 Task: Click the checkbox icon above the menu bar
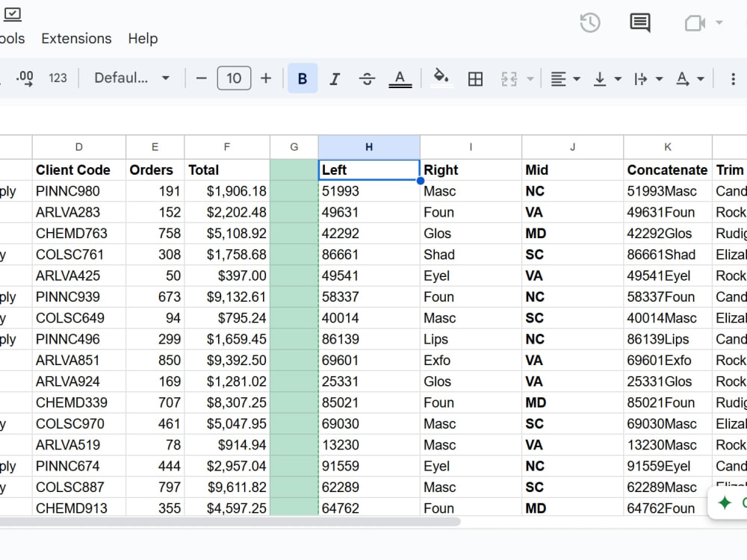click(x=13, y=14)
